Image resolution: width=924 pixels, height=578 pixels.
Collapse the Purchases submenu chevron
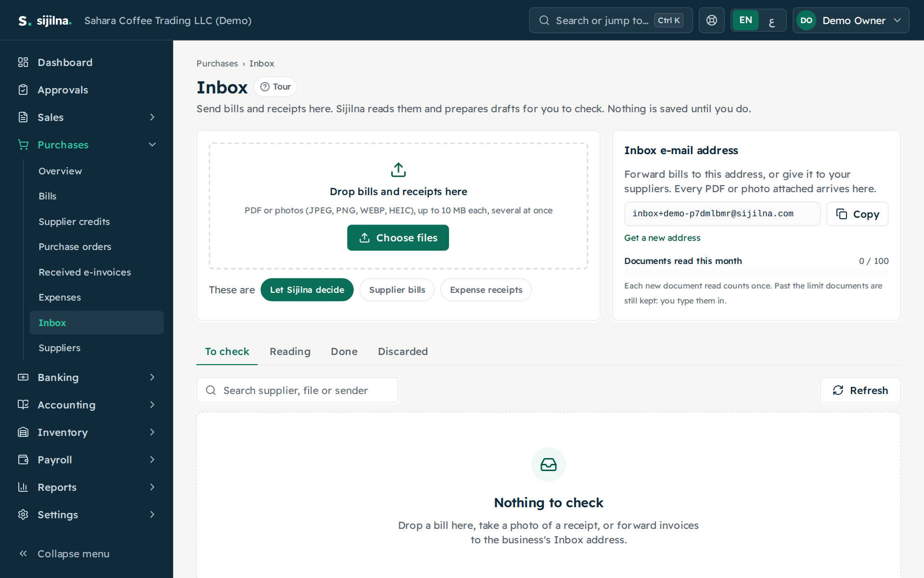152,144
